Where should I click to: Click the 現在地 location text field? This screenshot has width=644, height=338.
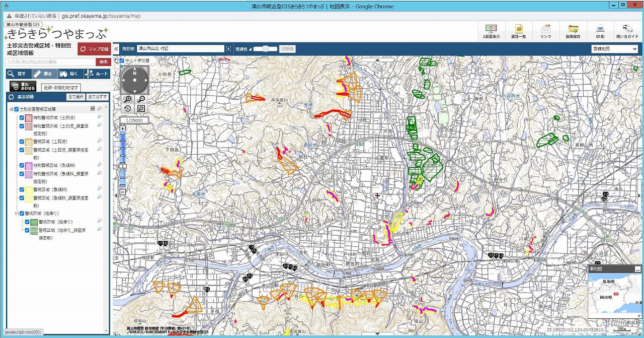coord(181,49)
